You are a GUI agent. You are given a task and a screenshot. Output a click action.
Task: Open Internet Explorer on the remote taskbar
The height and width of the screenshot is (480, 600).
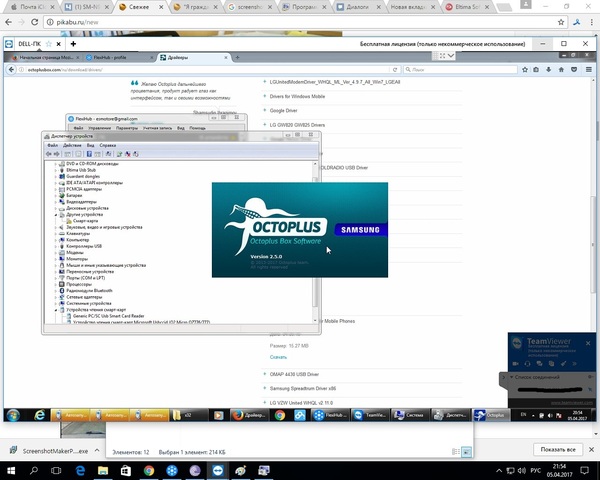[x=39, y=415]
